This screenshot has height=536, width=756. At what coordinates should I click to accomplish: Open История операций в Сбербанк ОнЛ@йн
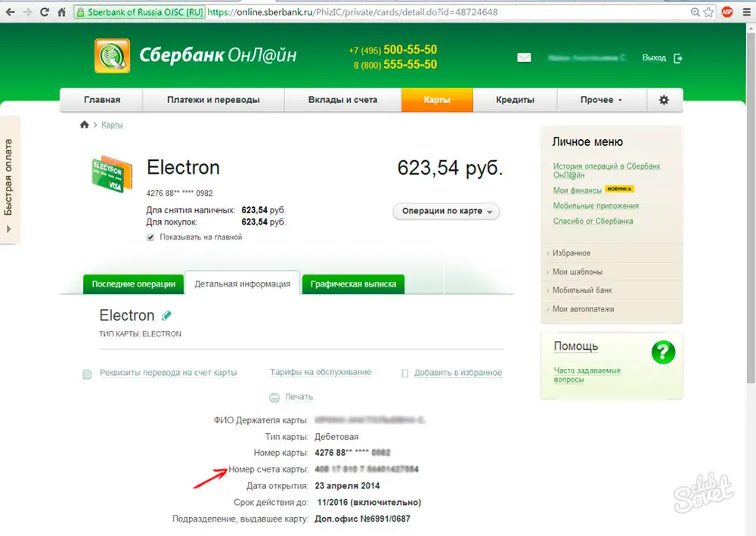pyautogui.click(x=606, y=171)
